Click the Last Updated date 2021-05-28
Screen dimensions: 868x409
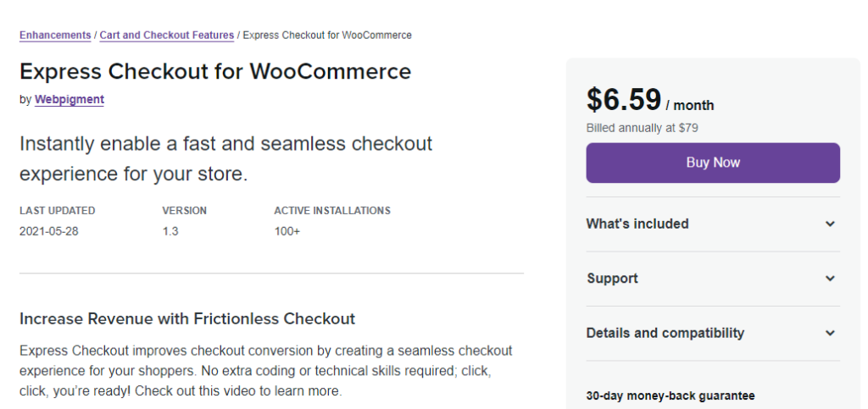(48, 231)
